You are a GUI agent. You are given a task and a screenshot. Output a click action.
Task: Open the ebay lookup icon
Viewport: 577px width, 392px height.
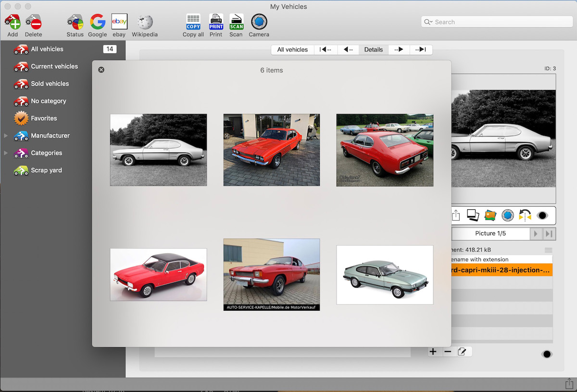point(119,22)
